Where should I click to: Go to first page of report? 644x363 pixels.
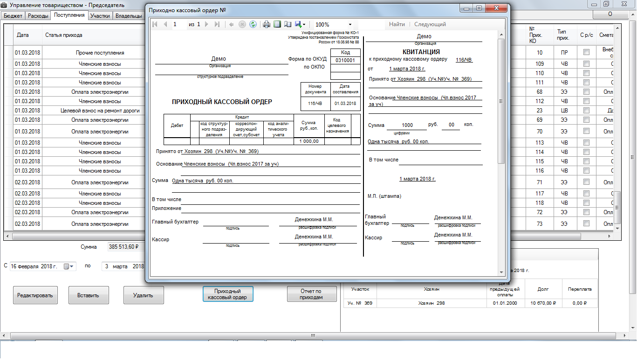(155, 24)
